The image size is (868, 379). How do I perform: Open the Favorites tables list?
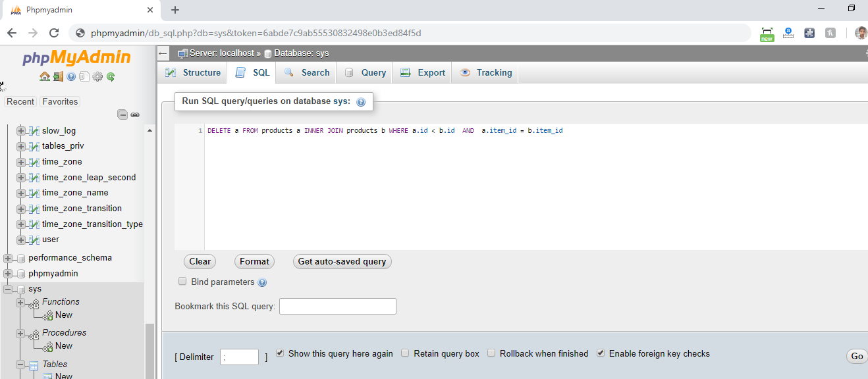pyautogui.click(x=60, y=101)
